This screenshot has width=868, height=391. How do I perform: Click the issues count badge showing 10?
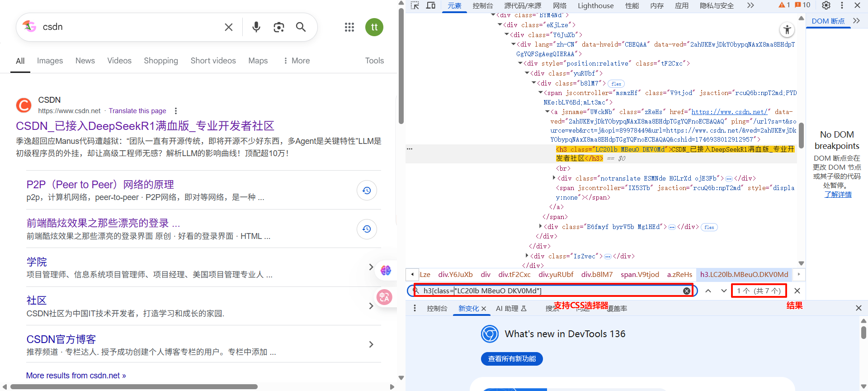click(x=802, y=5)
